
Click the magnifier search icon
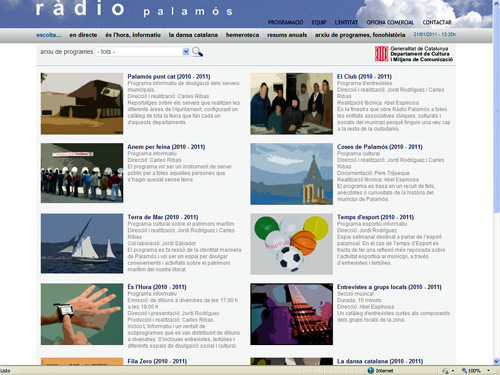(197, 52)
